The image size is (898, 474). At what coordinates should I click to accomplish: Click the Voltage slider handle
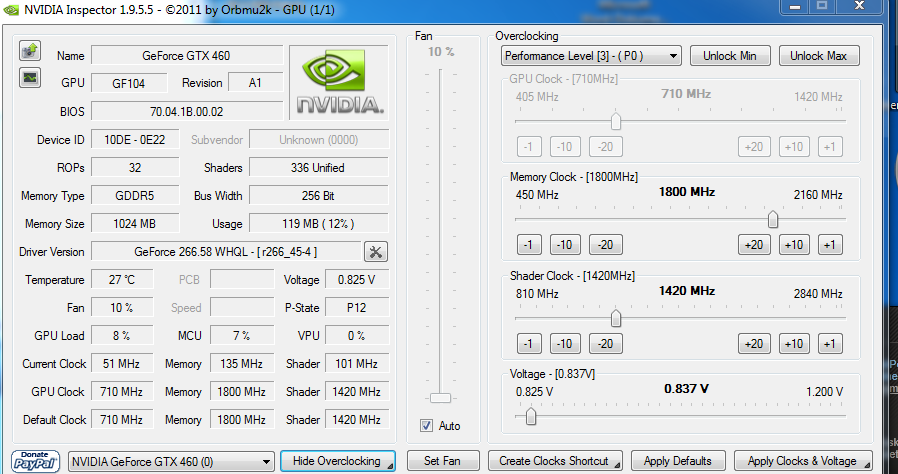[531, 416]
